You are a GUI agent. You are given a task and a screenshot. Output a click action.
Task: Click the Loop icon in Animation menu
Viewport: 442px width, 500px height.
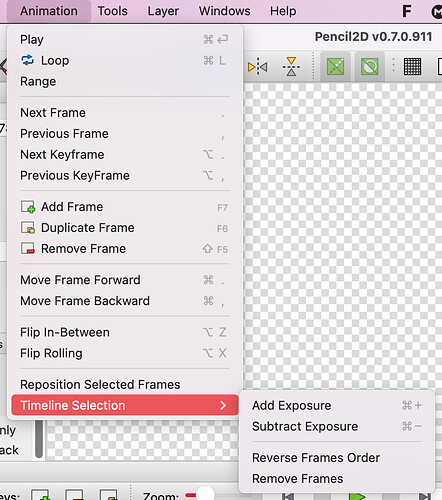point(28,60)
